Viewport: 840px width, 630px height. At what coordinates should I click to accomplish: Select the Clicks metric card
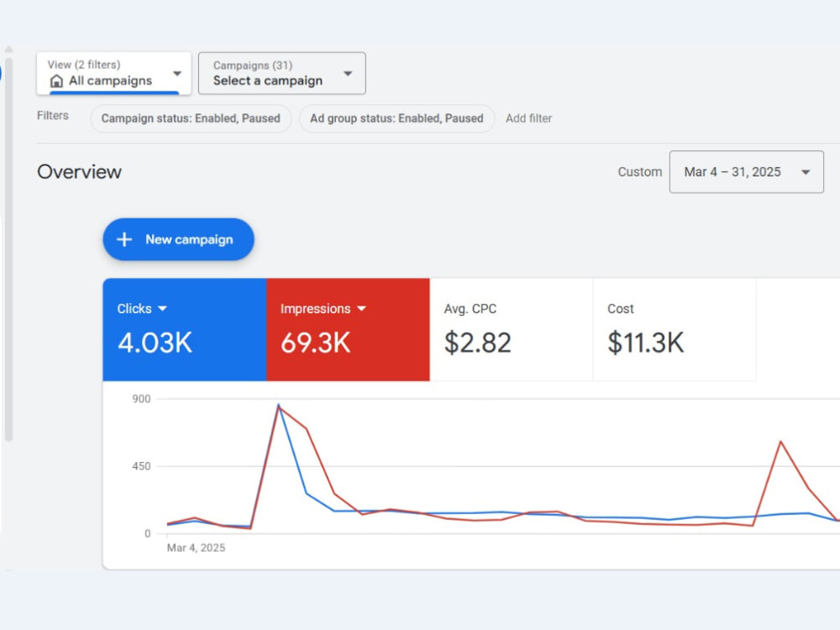(x=184, y=329)
